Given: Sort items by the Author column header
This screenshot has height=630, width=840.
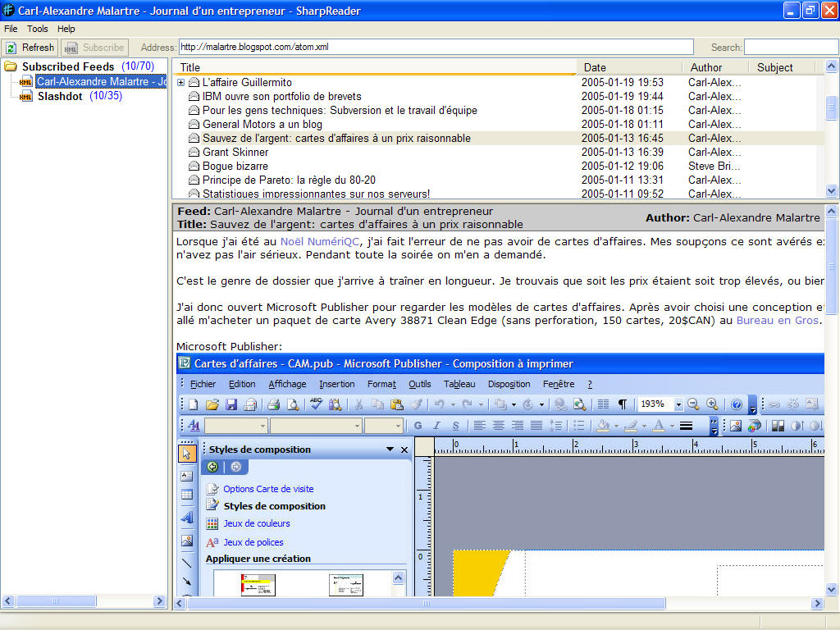Looking at the screenshot, I should click(x=715, y=67).
